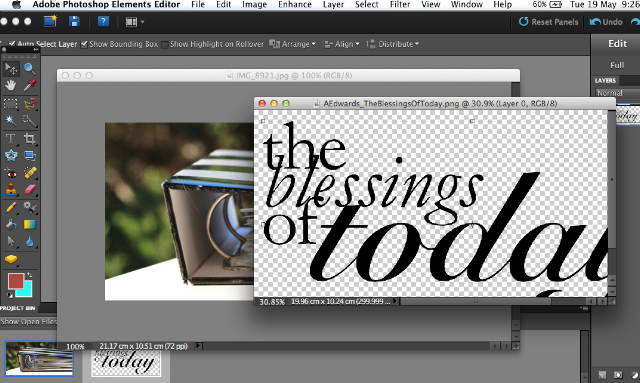This screenshot has height=383, width=640.
Task: Toggle Auto Select Layer checkbox
Action: [12, 44]
